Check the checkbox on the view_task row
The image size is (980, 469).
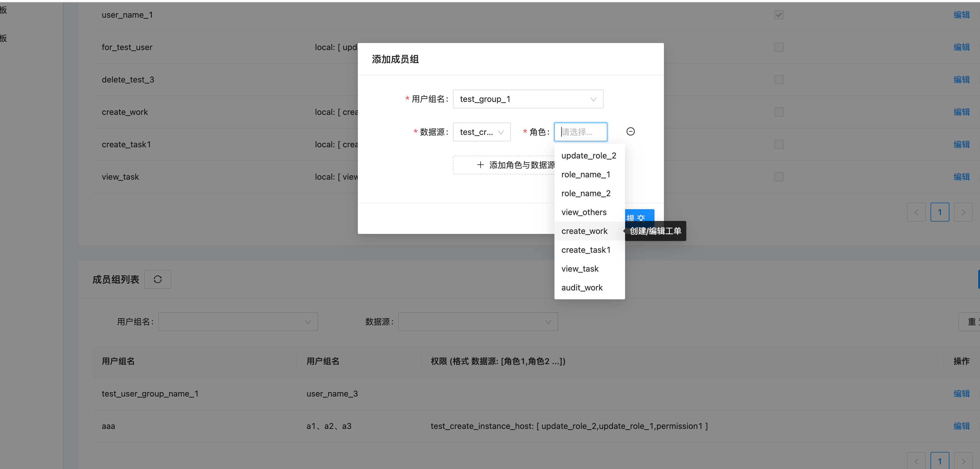click(x=778, y=177)
